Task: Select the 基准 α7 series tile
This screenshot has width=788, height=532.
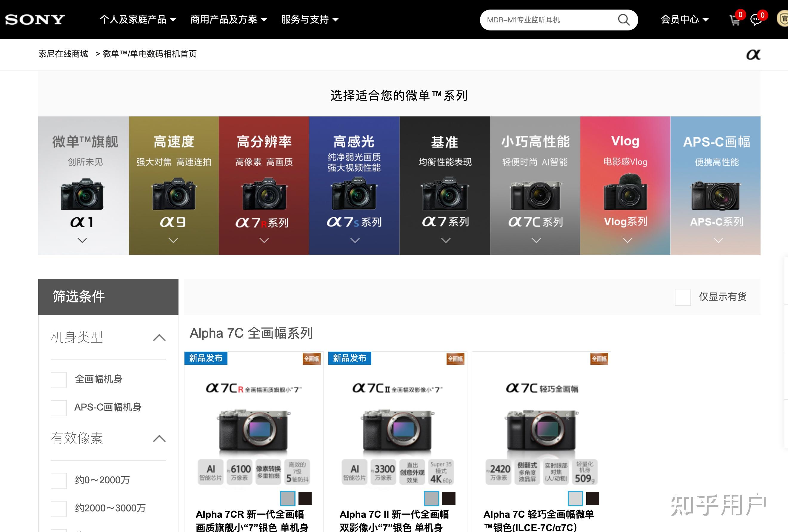Action: (x=445, y=185)
